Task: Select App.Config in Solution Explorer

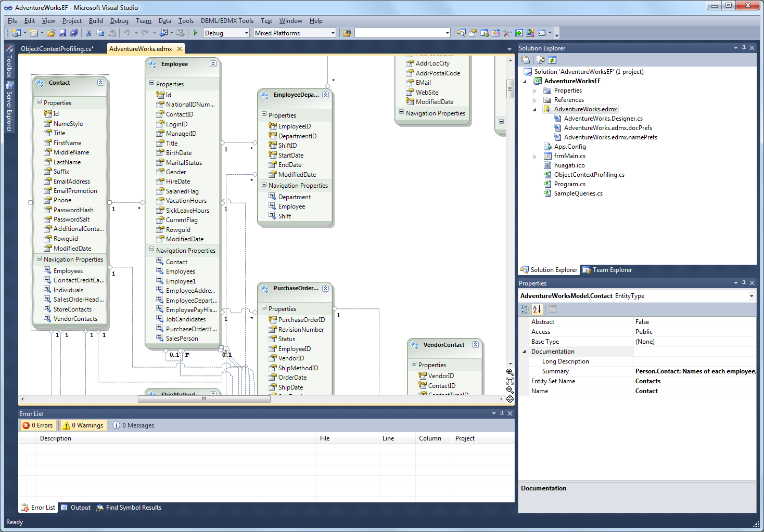Action: point(570,147)
